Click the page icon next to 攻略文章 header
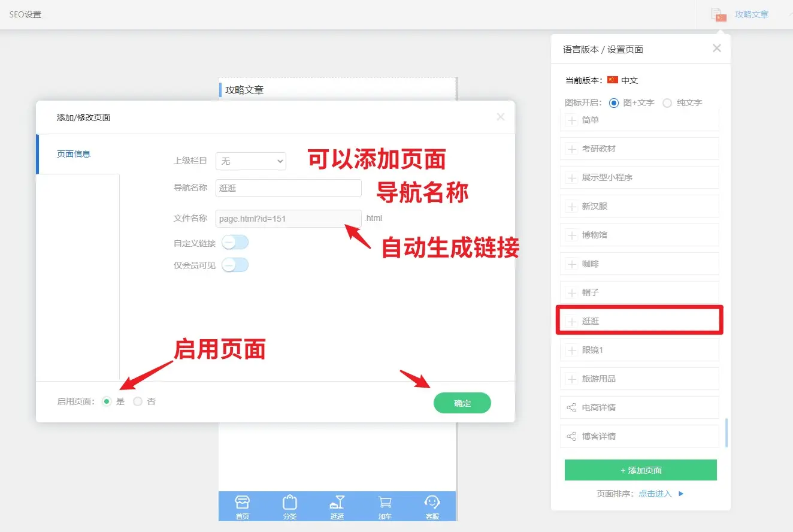 [x=718, y=14]
